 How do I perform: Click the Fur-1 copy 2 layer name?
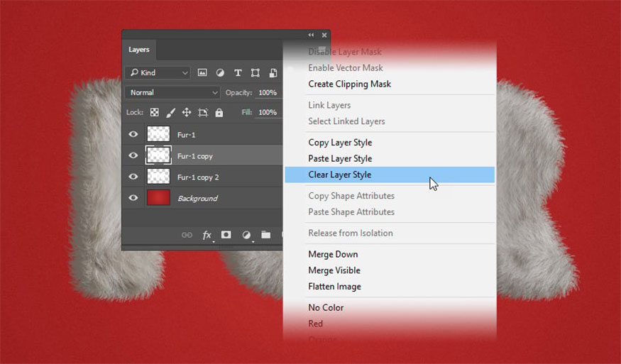[x=198, y=177]
